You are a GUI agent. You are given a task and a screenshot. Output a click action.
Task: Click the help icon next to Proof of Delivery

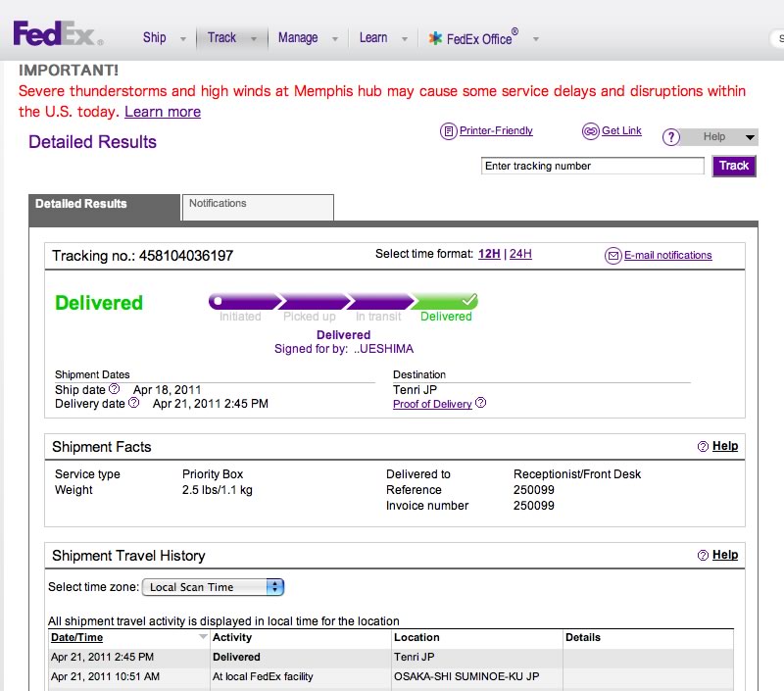pos(480,403)
